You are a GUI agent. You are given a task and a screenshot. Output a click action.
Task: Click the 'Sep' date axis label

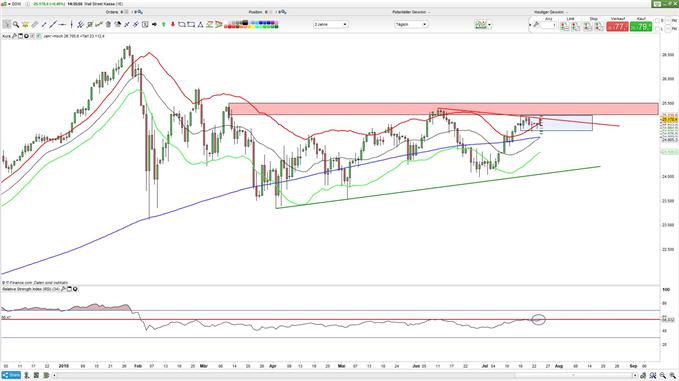click(x=634, y=366)
